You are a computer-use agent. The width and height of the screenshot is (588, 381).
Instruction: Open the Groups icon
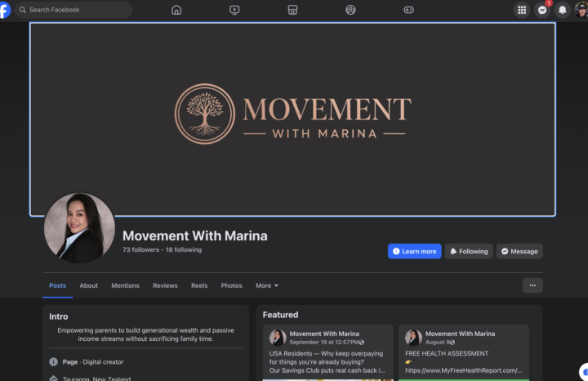350,10
